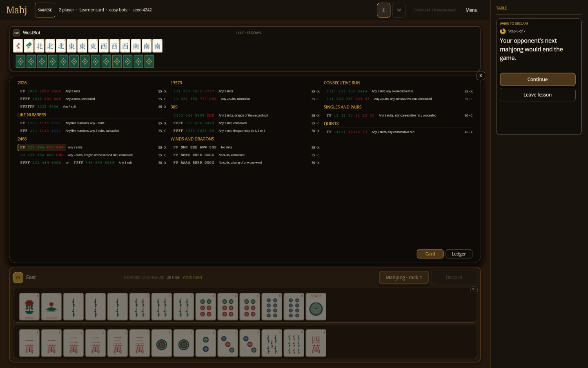Click the 'YOUR TURN' indicator
588x368 pixels.
pos(192,278)
